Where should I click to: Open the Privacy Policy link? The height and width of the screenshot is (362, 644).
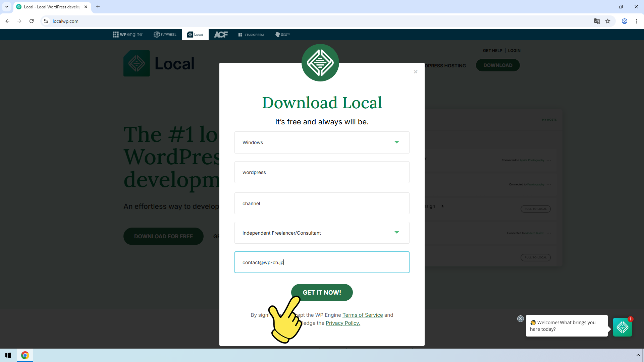[x=343, y=323]
